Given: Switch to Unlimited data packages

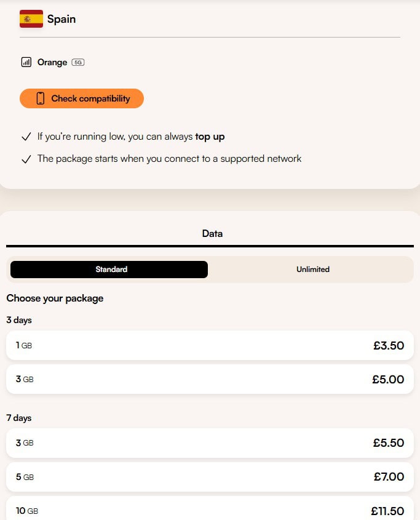Looking at the screenshot, I should coord(312,269).
